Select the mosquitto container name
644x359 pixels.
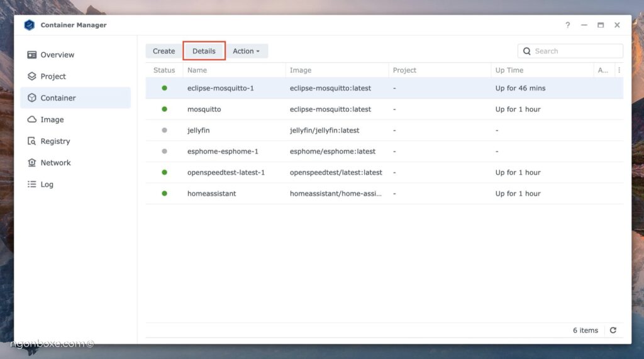point(204,109)
